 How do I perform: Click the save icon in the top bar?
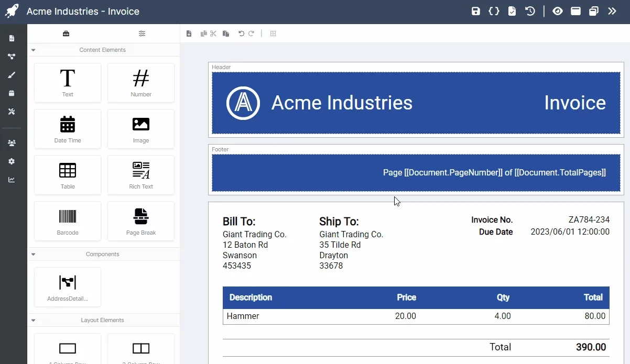click(x=476, y=11)
